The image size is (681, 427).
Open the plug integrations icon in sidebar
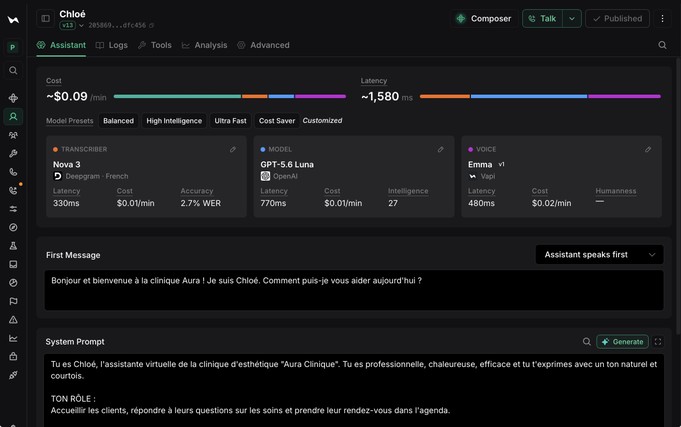coord(13,375)
